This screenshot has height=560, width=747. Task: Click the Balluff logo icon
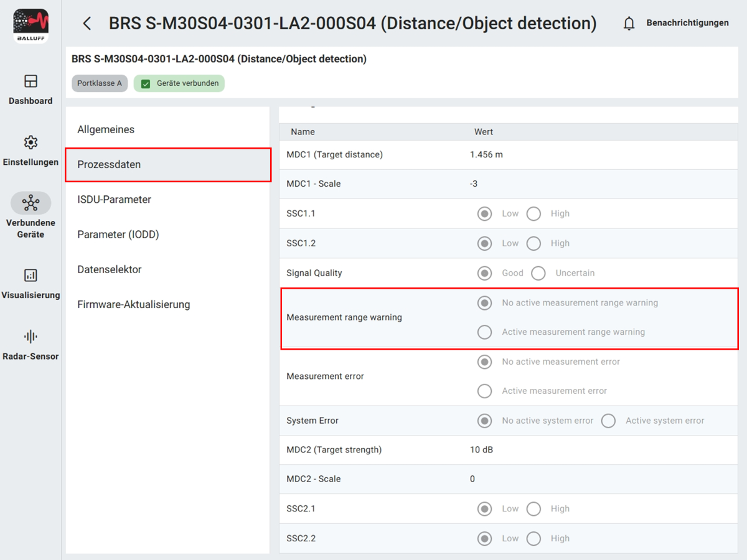click(x=31, y=26)
